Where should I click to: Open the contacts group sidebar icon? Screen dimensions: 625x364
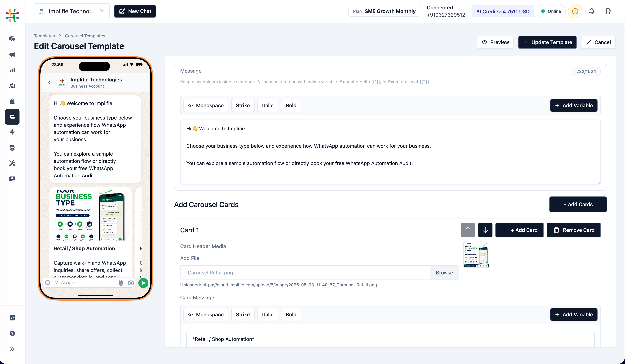[12, 86]
